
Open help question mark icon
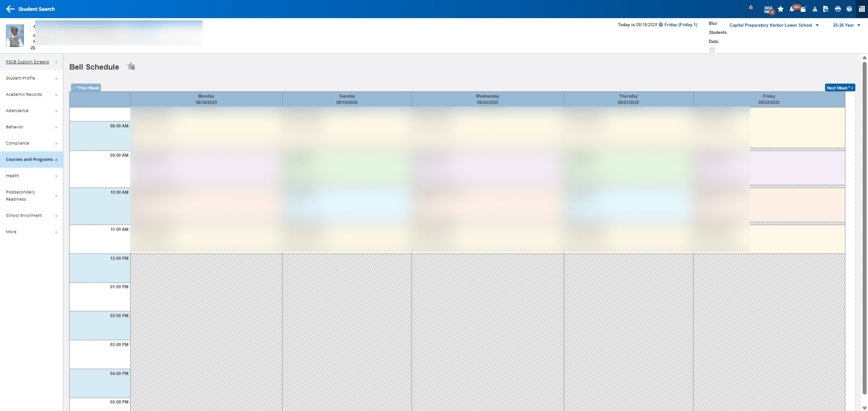849,9
